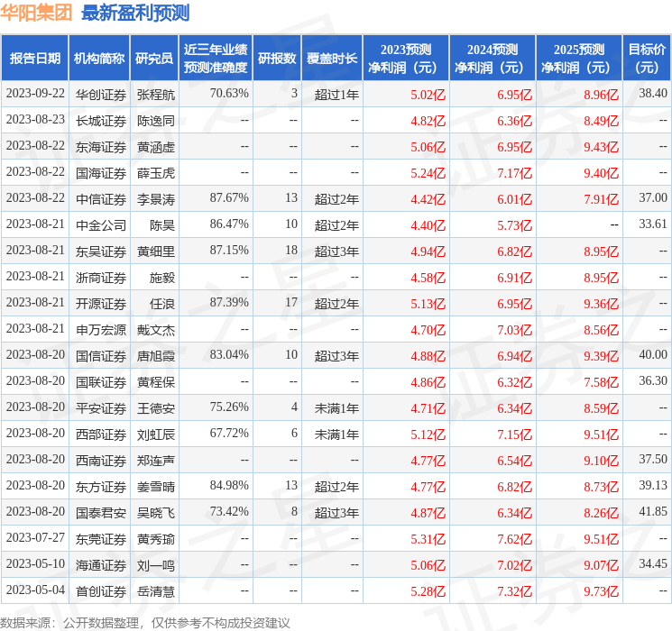The height and width of the screenshot is (631, 672).
Task: Click the 2023-08-23 report date
Action: click(35, 119)
